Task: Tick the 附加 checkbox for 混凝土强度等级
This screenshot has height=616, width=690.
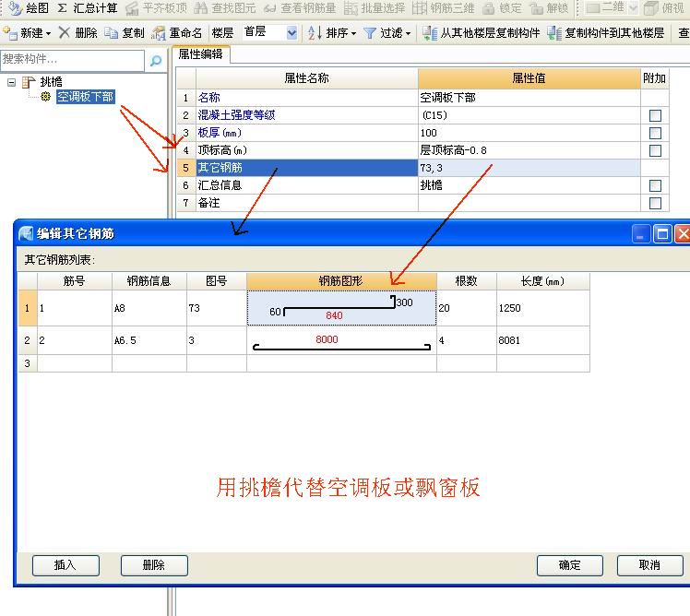Action: [655, 115]
